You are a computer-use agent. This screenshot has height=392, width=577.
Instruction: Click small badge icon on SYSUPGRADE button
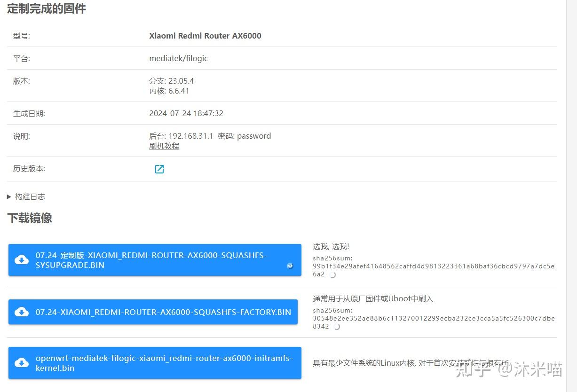tap(290, 266)
